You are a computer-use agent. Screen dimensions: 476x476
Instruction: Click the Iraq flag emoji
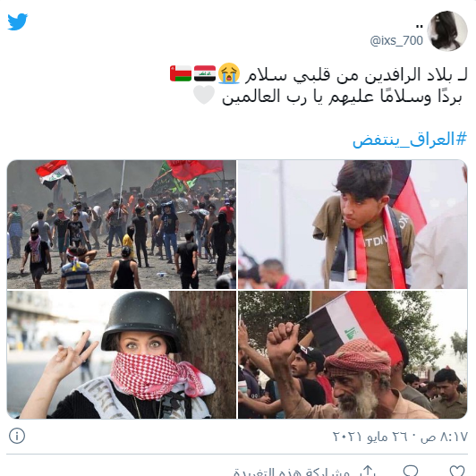(205, 73)
